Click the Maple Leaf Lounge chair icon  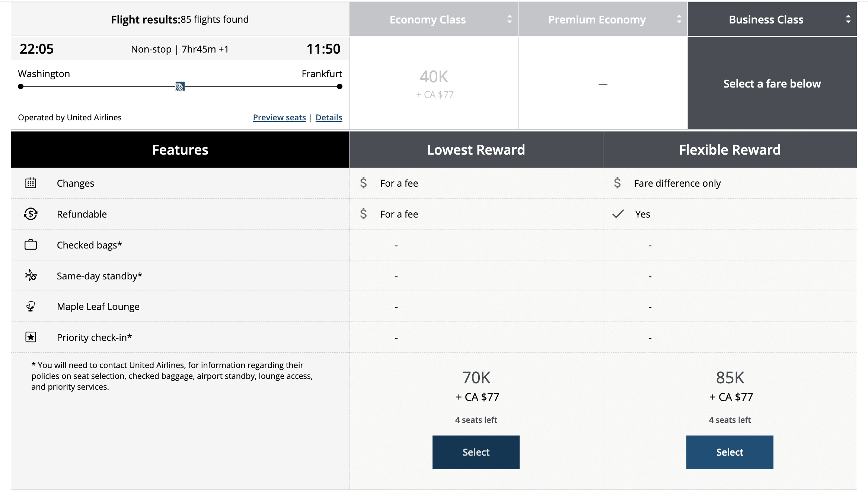(31, 307)
